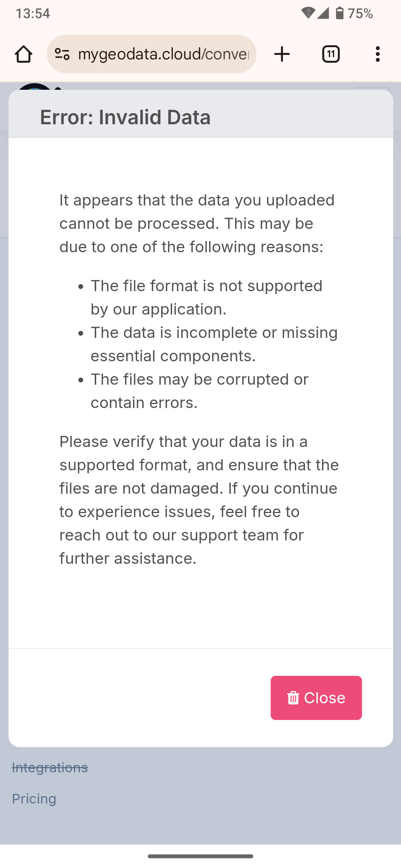Click the "Please verify that your data" paragraph

point(199,500)
